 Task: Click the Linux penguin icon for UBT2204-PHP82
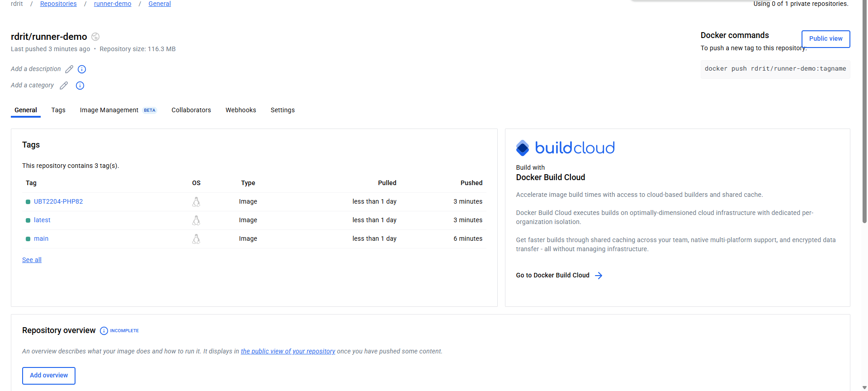[x=196, y=202]
